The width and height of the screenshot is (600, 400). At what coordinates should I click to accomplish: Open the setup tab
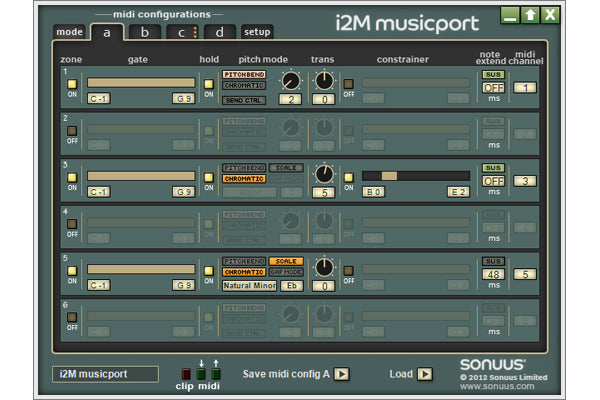257,32
